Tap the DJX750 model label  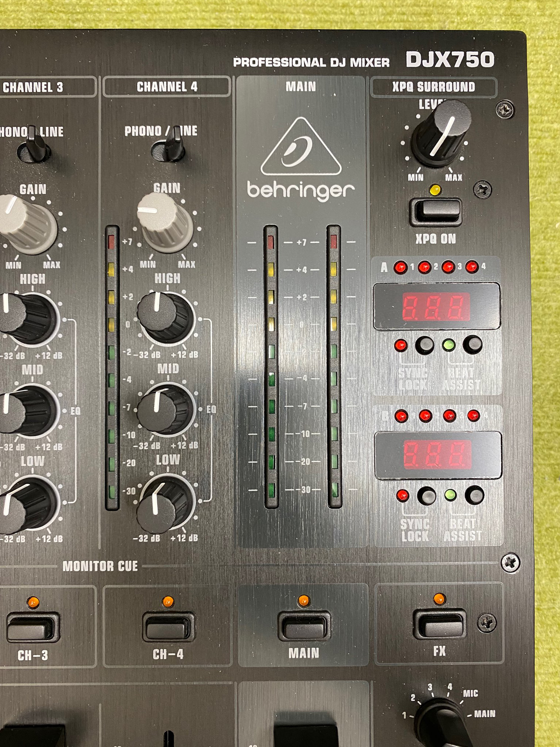pyautogui.click(x=450, y=59)
